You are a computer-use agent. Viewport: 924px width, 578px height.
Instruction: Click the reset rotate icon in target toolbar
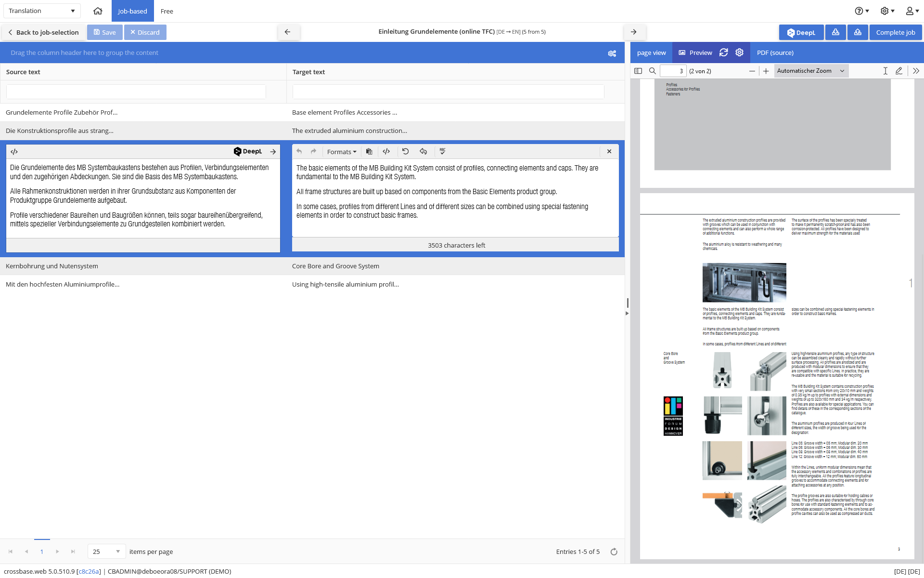406,151
